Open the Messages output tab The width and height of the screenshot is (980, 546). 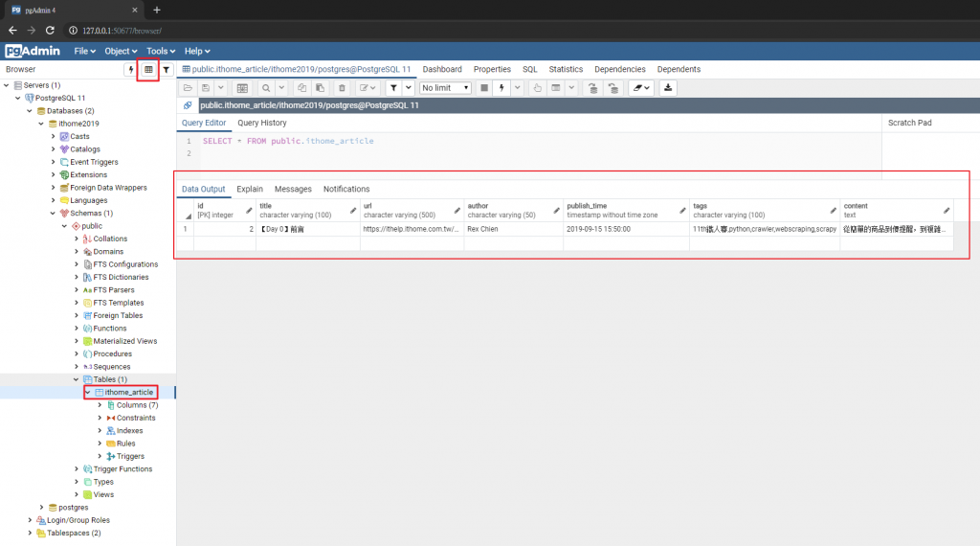[293, 189]
